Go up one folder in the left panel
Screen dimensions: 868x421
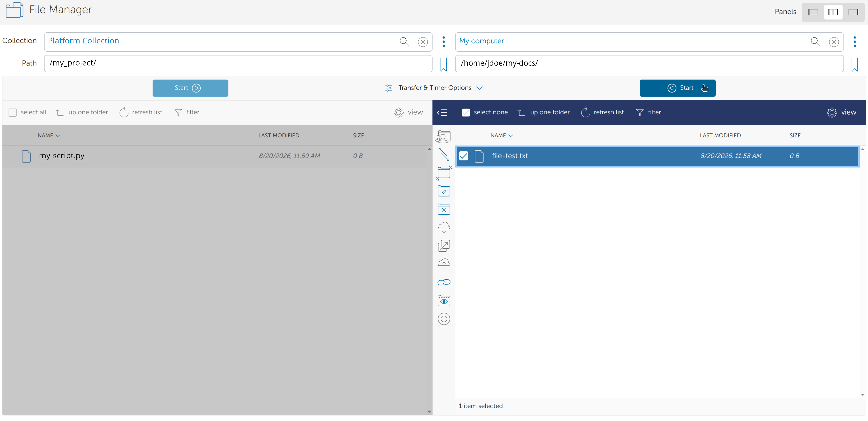(x=82, y=112)
